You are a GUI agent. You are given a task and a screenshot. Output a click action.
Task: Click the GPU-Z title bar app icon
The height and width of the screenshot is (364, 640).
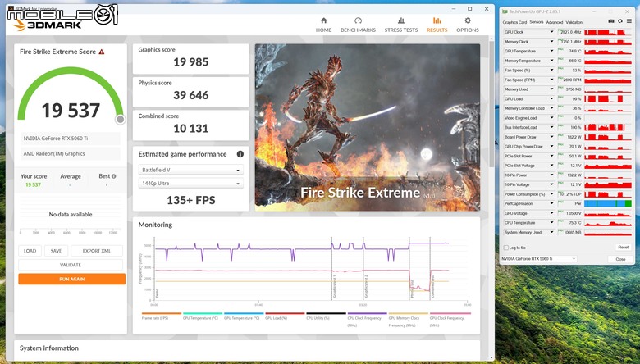click(505, 11)
